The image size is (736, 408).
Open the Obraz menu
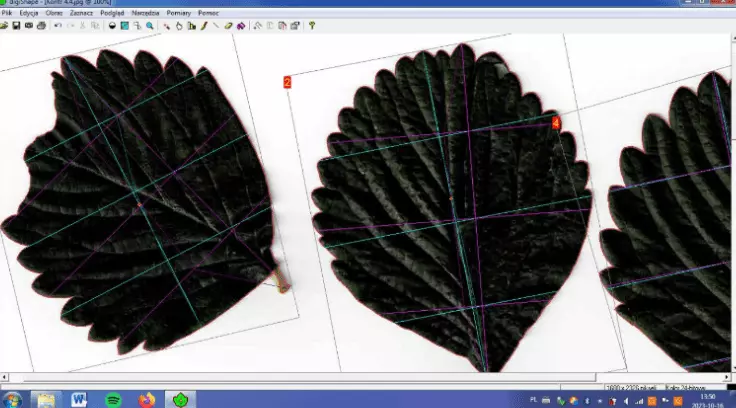pyautogui.click(x=54, y=13)
